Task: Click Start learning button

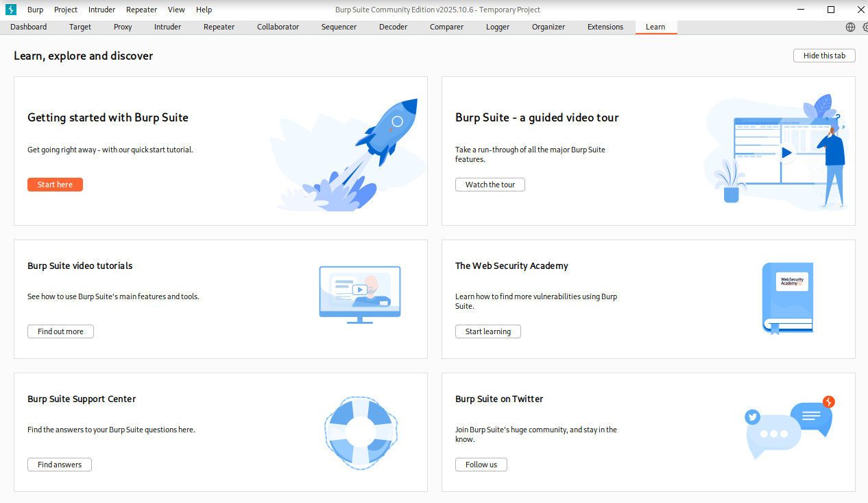Action: pyautogui.click(x=488, y=331)
